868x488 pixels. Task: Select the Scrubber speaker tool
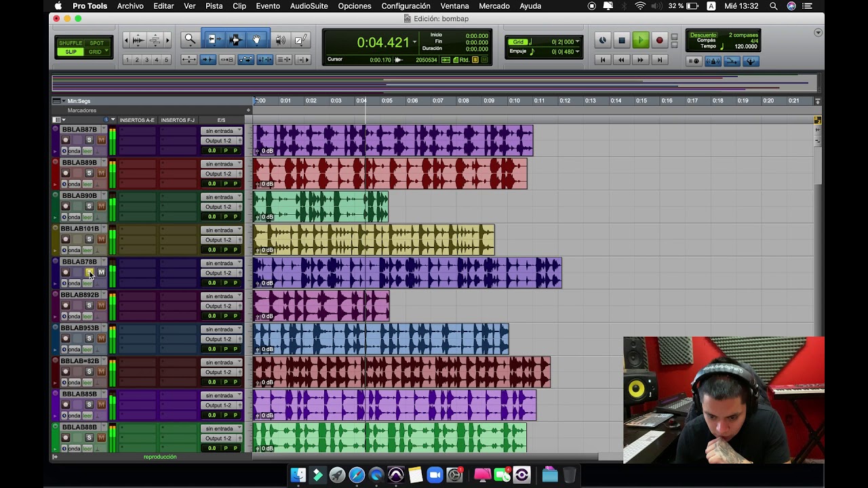pyautogui.click(x=280, y=40)
